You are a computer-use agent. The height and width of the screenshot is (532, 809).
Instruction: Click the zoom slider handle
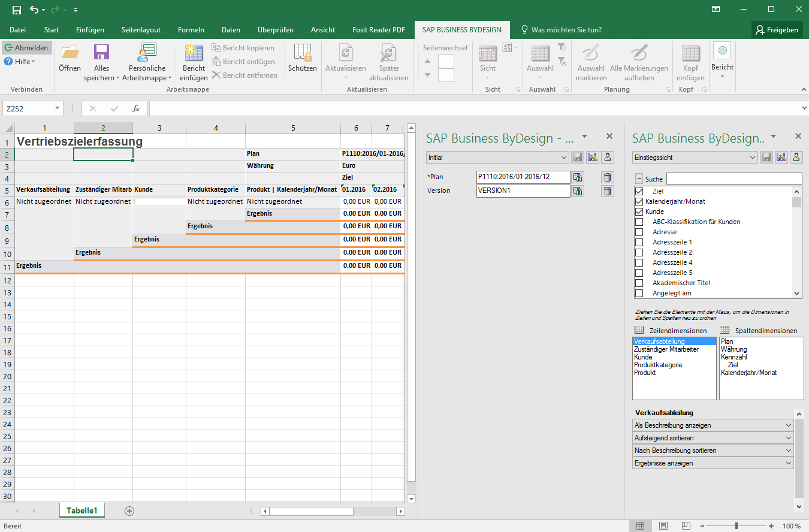(x=736, y=526)
